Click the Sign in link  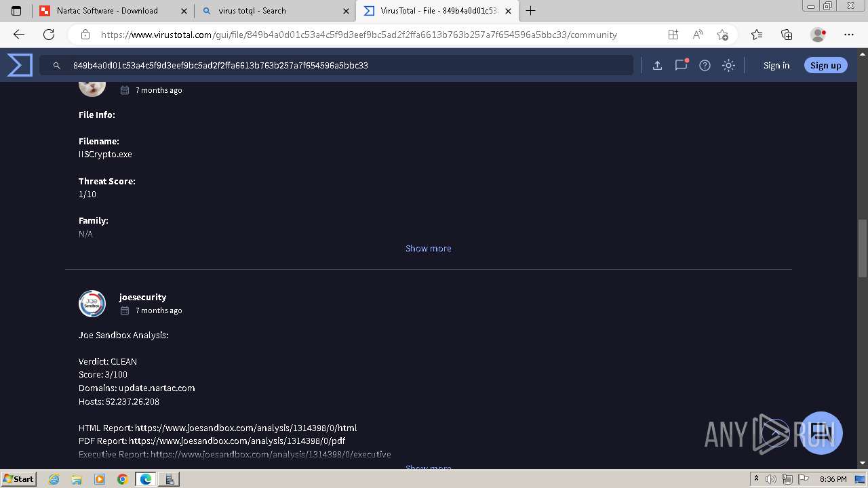(x=776, y=65)
